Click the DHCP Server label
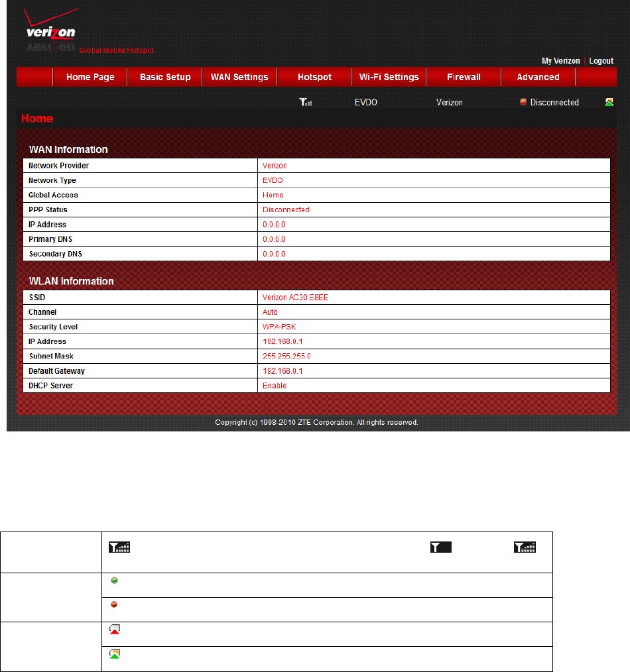Screen dimensions: 630x672 click(x=50, y=386)
